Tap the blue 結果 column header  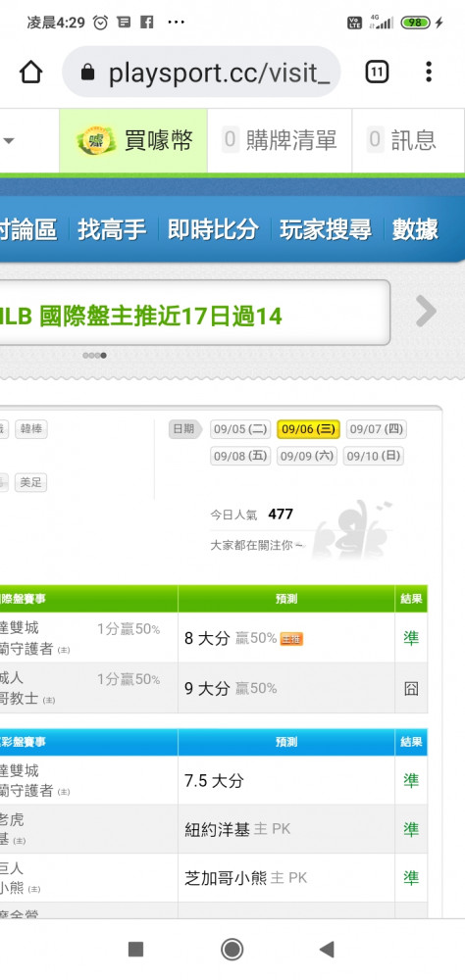[x=411, y=742]
